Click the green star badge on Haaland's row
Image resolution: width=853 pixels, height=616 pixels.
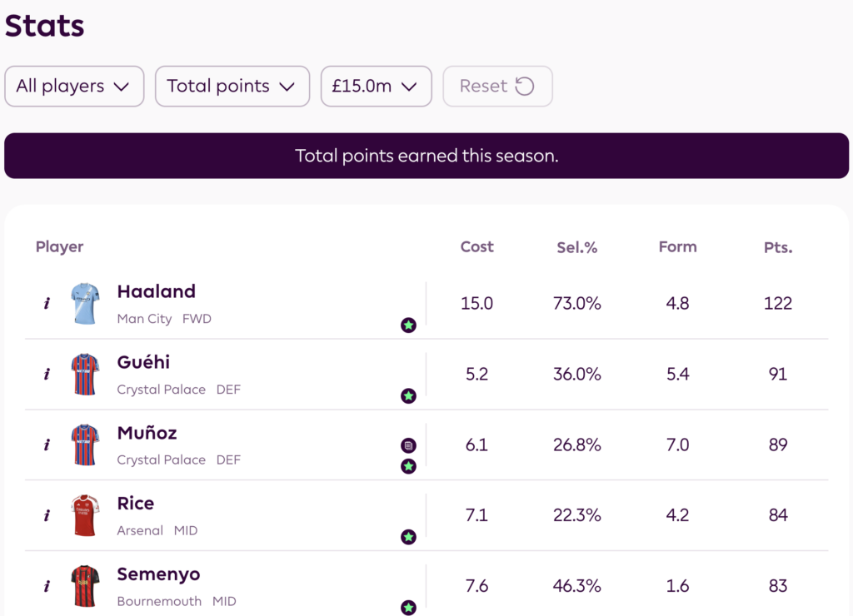pos(408,325)
